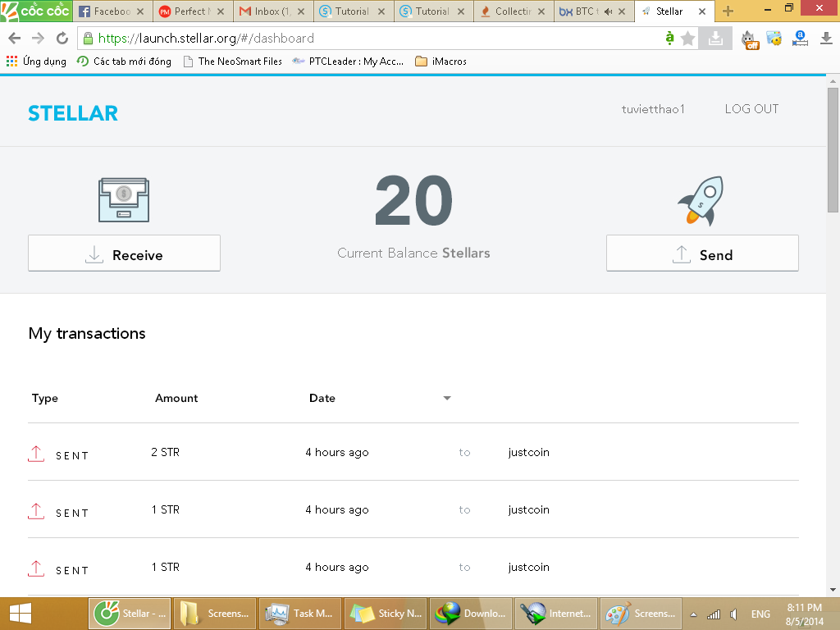Click the balance number 20
This screenshot has width=840, height=630.
point(413,201)
